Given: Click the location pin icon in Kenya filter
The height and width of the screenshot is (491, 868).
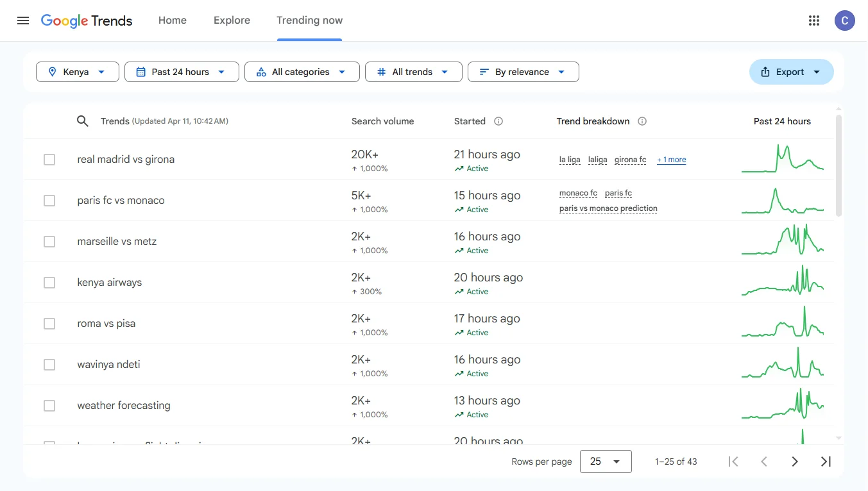Looking at the screenshot, I should click(x=53, y=72).
